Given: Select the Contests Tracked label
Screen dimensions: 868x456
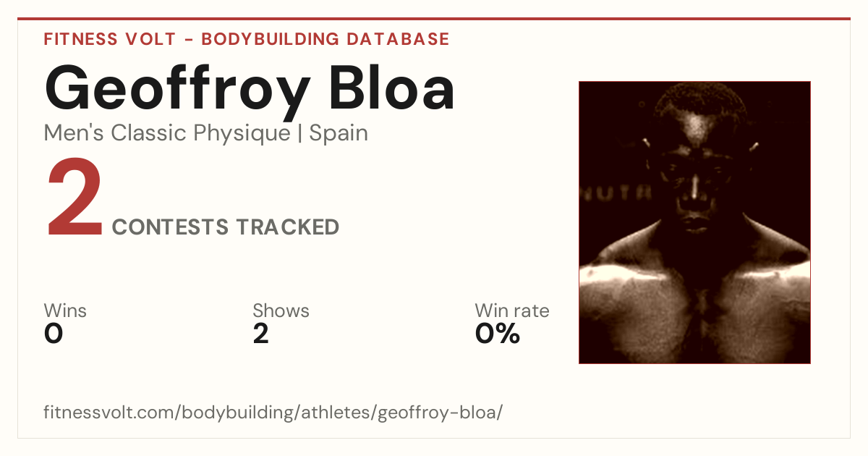Looking at the screenshot, I should [226, 227].
